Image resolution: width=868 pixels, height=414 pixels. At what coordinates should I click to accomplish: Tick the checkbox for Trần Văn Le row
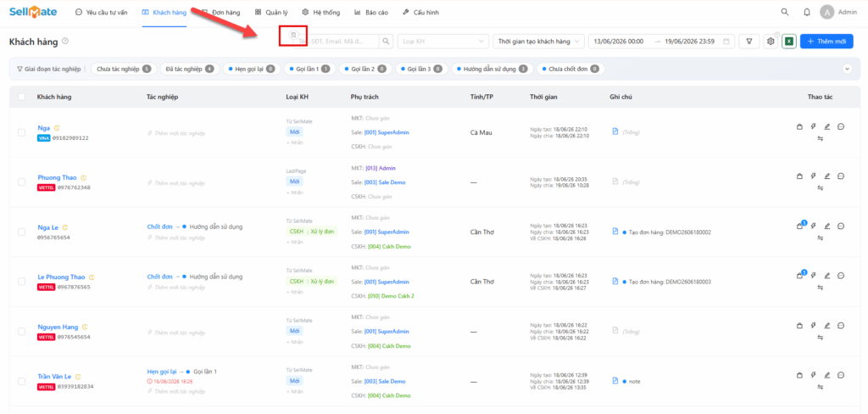pos(21,381)
